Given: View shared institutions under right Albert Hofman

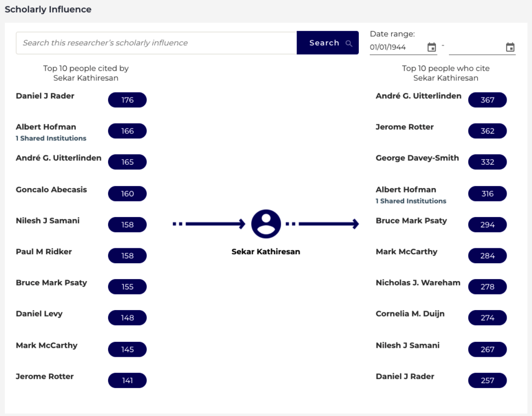Looking at the screenshot, I should click(411, 201).
